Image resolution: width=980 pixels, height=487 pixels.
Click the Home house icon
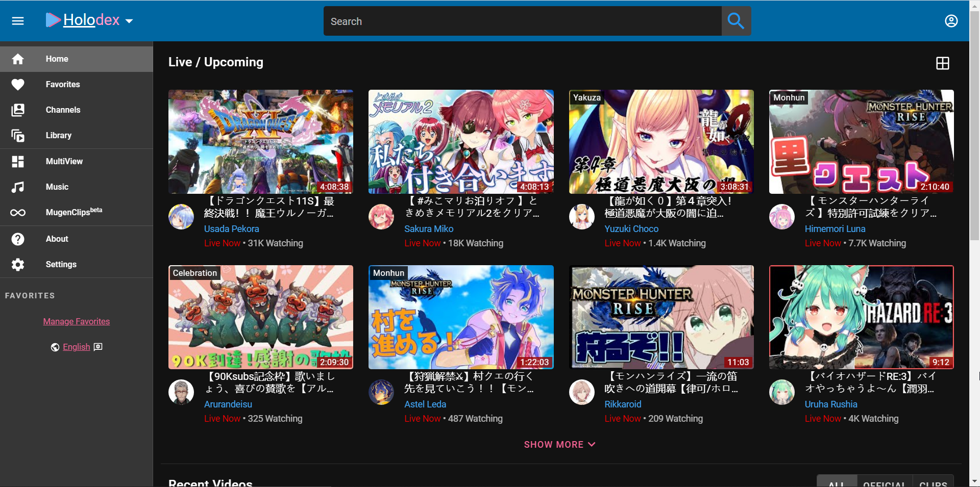tap(18, 59)
